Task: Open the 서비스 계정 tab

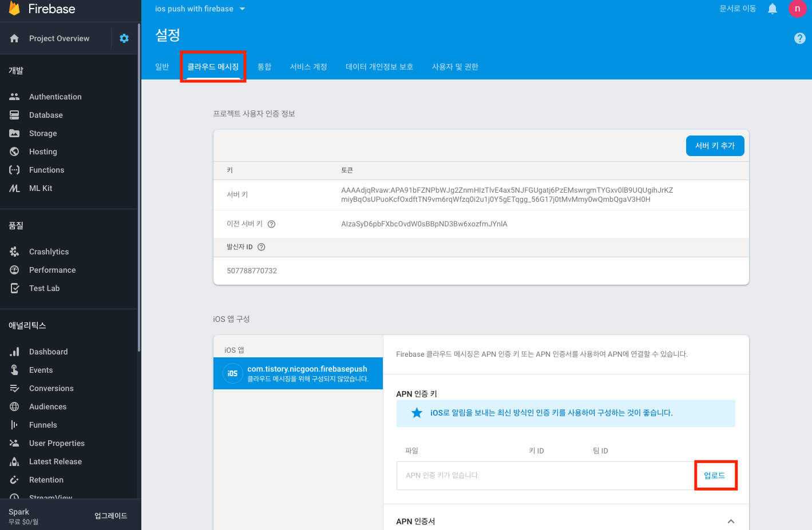Action: pos(308,67)
